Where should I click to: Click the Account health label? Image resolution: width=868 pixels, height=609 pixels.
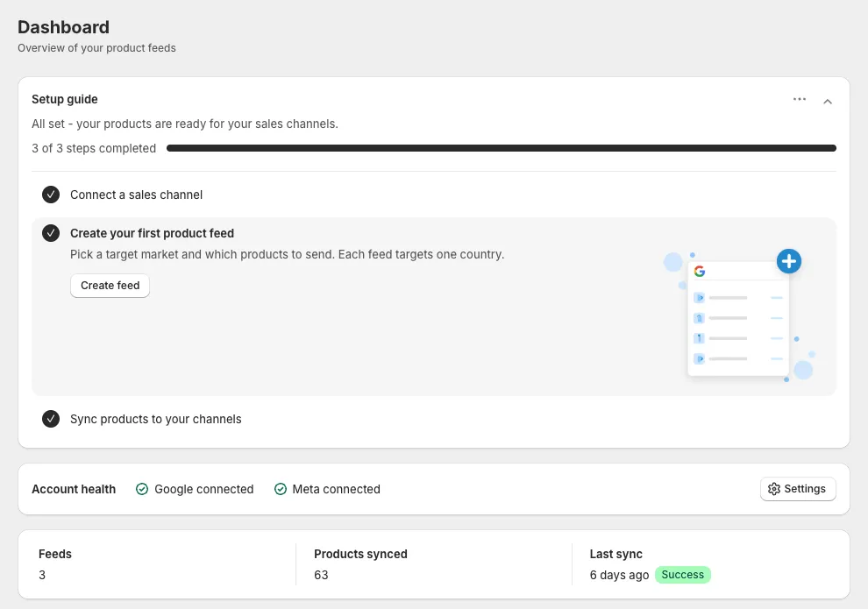click(74, 489)
